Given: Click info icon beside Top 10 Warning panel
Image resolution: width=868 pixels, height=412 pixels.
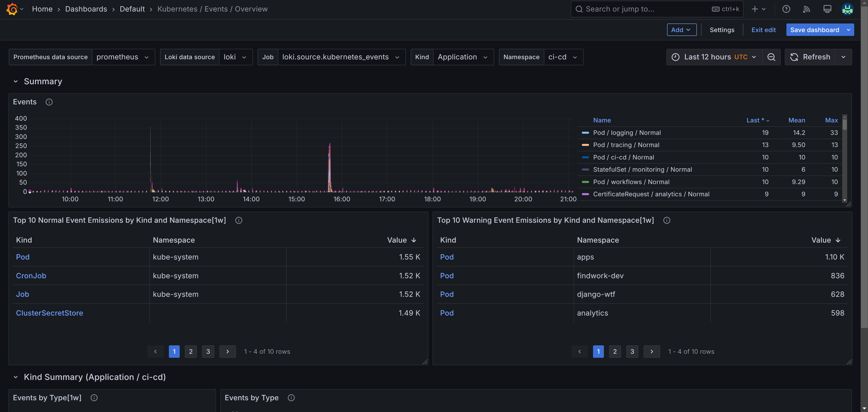Looking at the screenshot, I should (x=667, y=220).
